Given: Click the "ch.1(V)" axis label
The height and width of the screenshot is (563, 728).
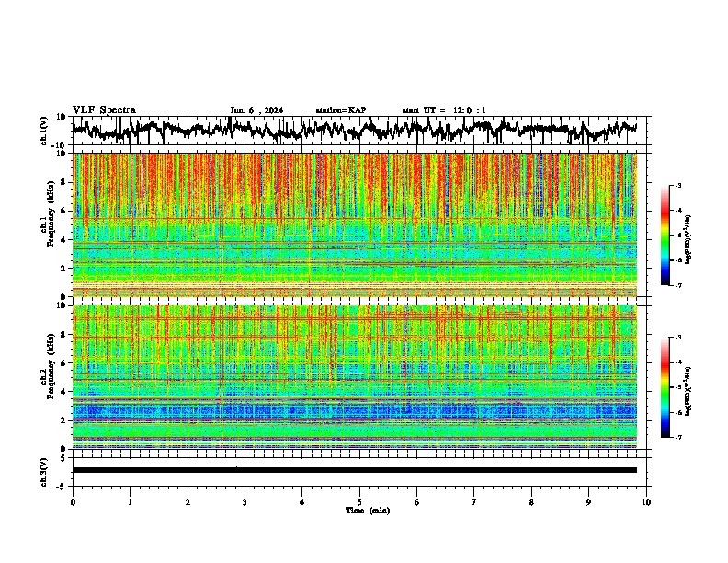Looking at the screenshot, I should [44, 131].
